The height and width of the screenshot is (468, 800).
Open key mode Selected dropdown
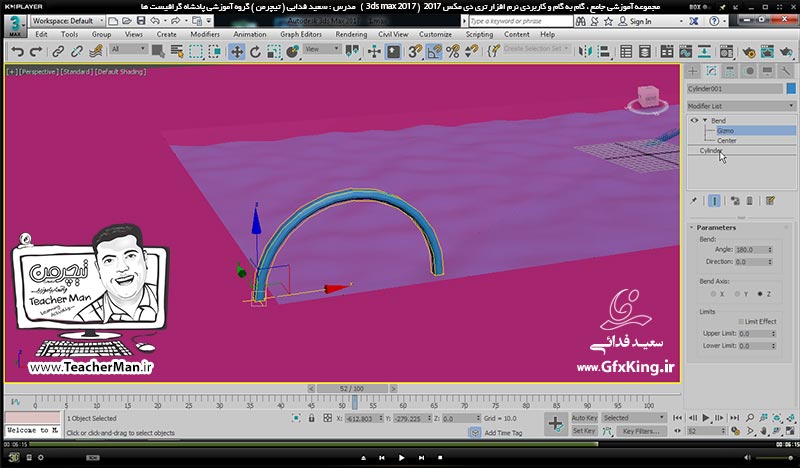634,418
